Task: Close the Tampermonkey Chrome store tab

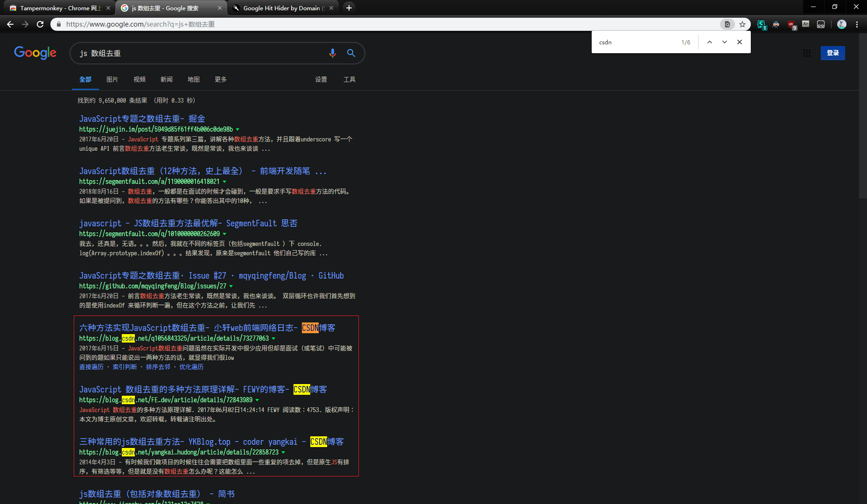Action: click(x=108, y=8)
